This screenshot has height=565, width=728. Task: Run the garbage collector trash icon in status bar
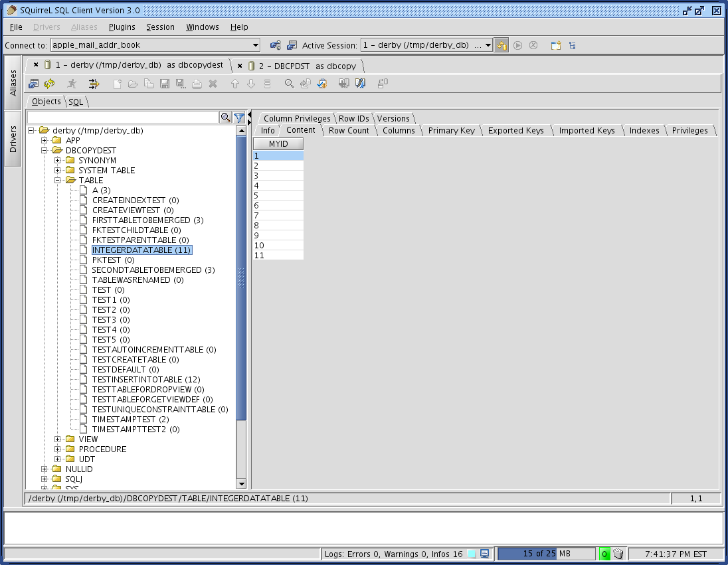pos(618,553)
